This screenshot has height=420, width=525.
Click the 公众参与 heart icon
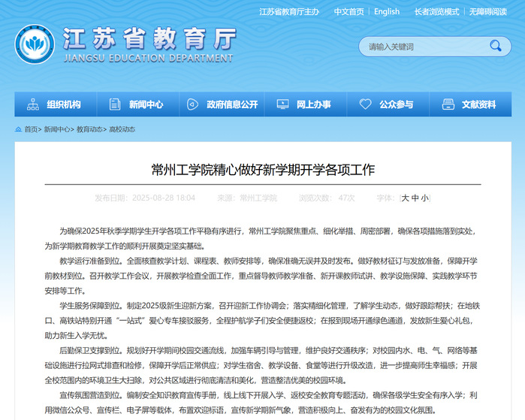coord(365,104)
